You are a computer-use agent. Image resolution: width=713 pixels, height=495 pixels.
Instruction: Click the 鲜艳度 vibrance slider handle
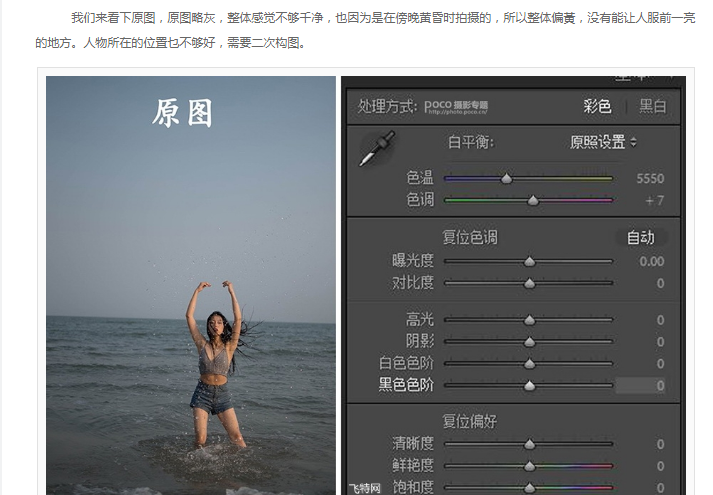pyautogui.click(x=529, y=466)
